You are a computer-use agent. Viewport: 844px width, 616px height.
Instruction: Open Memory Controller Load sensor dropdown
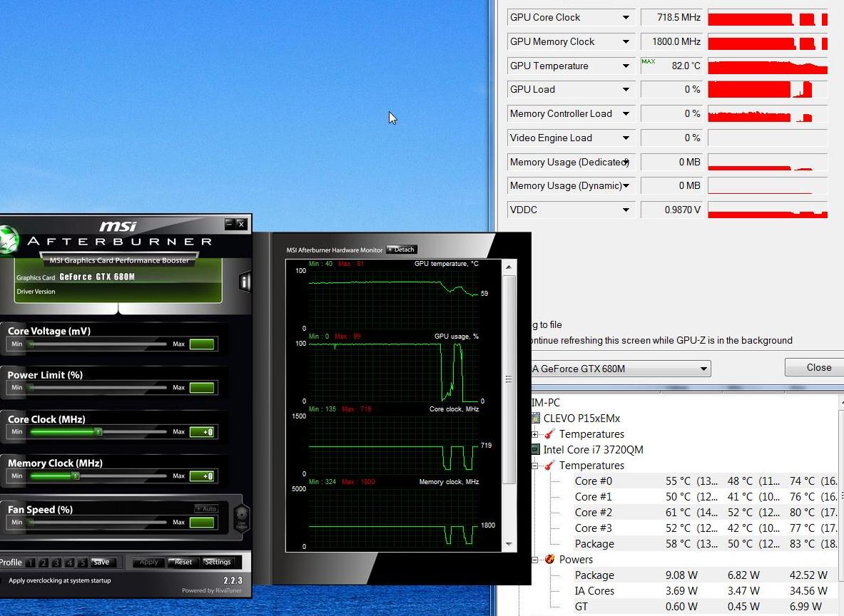(626, 113)
